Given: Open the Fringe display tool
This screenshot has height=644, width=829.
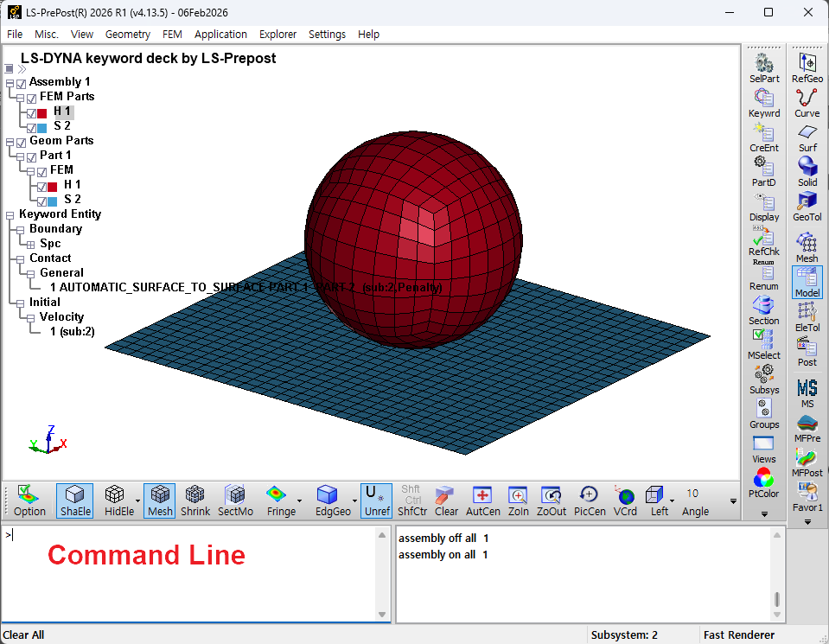Looking at the screenshot, I should tap(281, 501).
